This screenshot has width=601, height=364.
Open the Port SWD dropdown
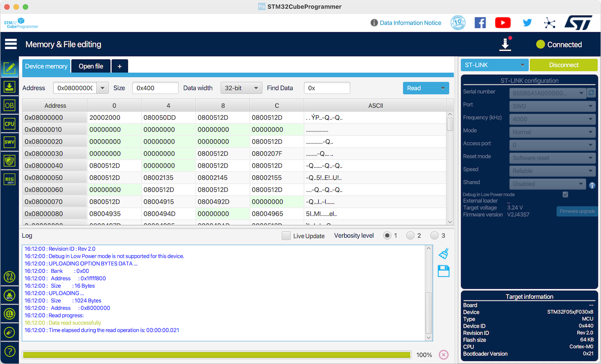[x=552, y=106]
